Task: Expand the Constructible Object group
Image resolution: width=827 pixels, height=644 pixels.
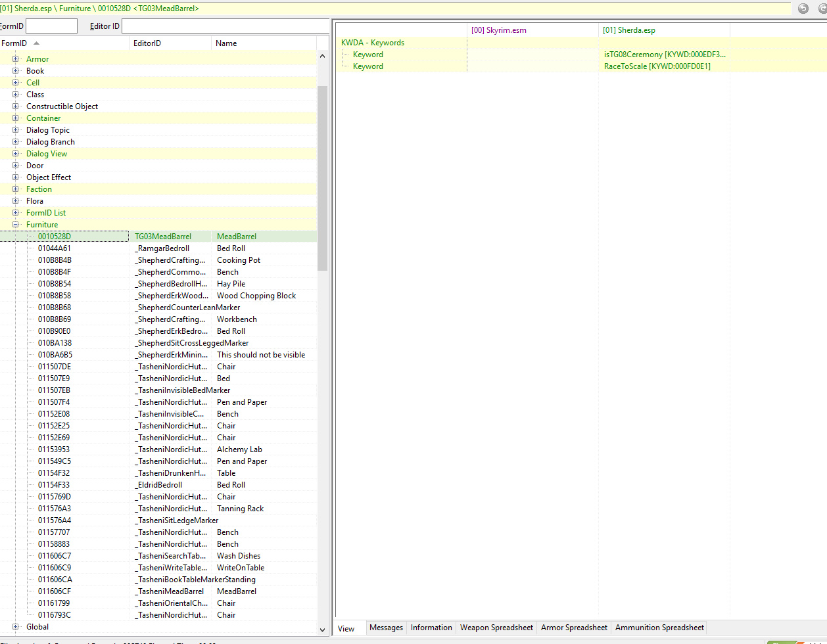Action: 16,106
